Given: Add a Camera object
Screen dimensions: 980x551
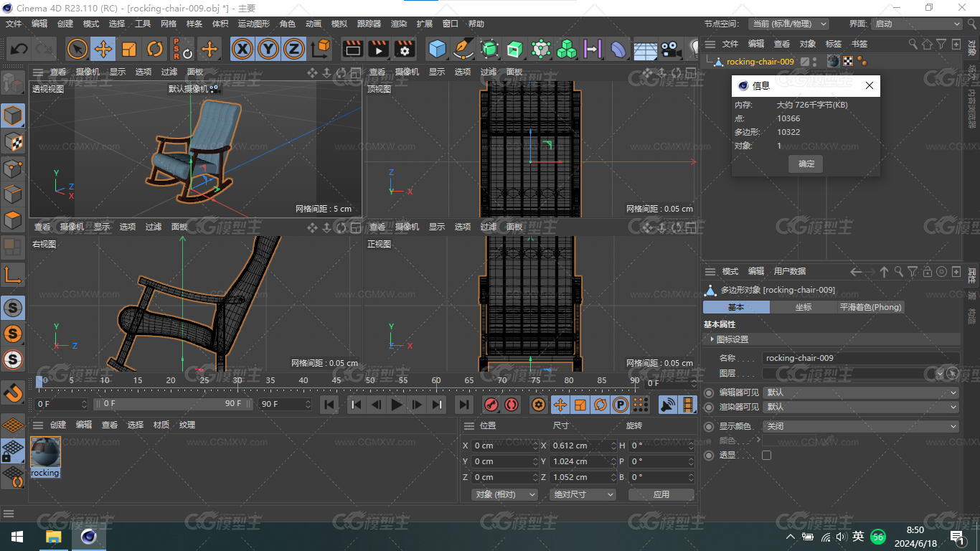Looking at the screenshot, I should point(671,49).
